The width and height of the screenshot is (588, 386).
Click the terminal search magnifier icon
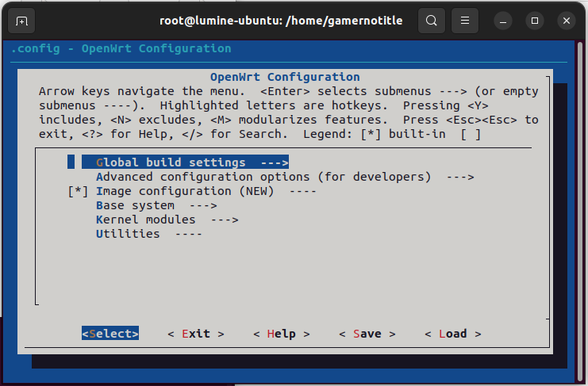431,21
